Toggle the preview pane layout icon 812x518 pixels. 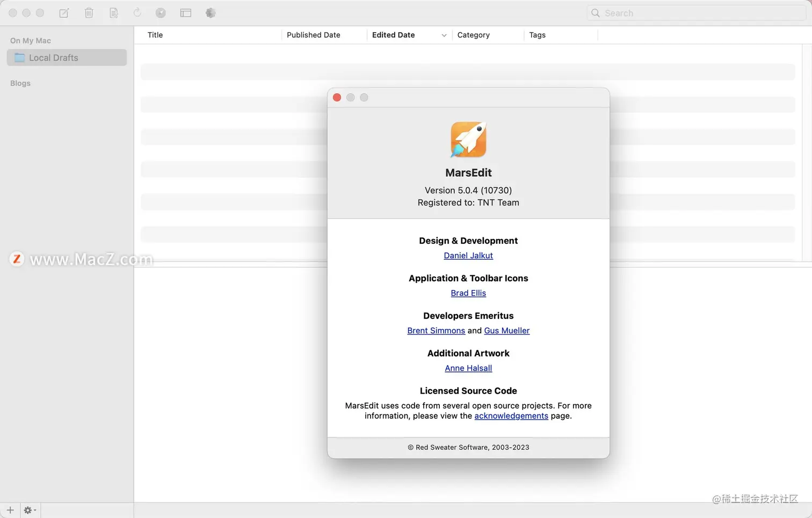tap(186, 13)
